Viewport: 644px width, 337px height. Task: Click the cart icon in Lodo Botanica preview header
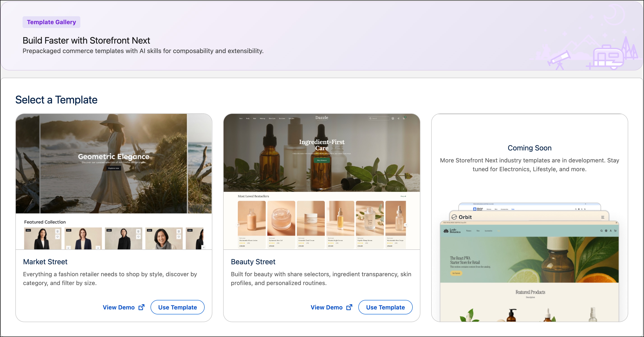click(x=615, y=231)
